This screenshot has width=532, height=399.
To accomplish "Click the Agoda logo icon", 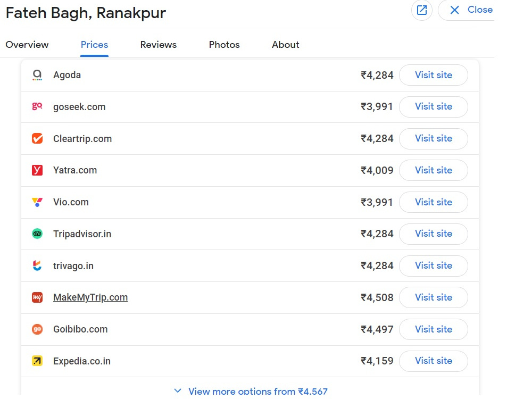I will (37, 75).
